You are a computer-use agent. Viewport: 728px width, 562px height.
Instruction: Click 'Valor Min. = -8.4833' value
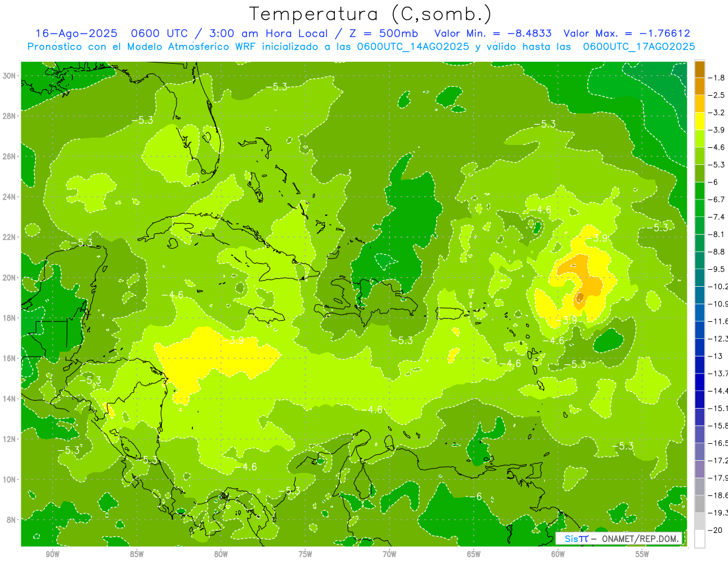tap(493, 34)
